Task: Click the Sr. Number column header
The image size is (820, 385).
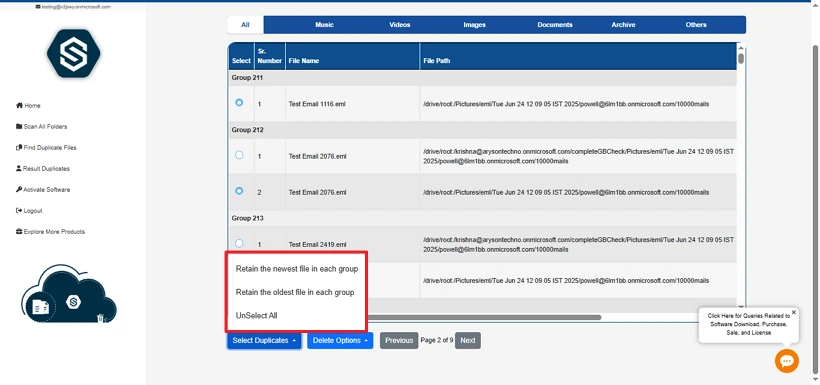Action: tap(270, 56)
